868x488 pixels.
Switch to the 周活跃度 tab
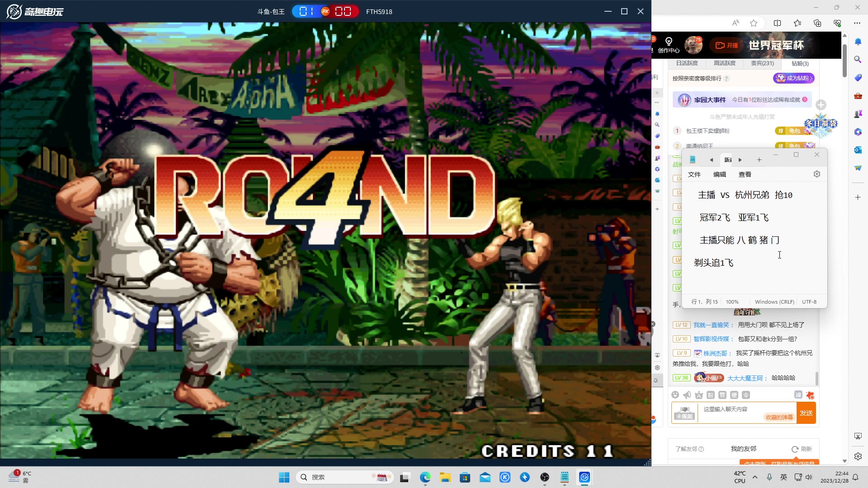tap(724, 63)
